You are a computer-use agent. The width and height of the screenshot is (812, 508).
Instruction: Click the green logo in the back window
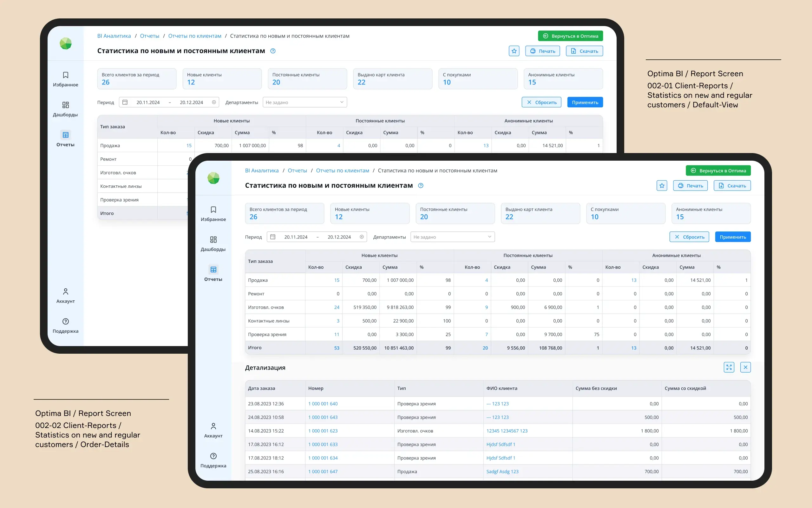[x=65, y=43]
